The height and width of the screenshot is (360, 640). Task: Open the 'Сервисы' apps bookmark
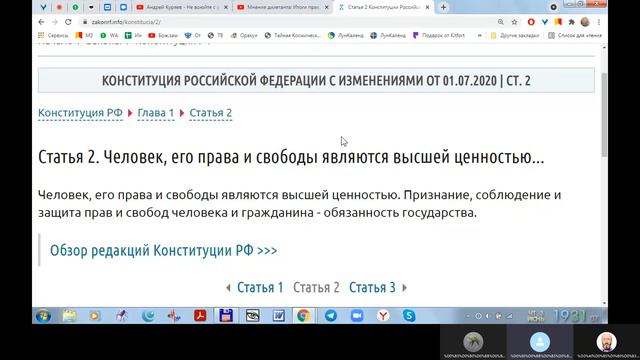coord(53,36)
